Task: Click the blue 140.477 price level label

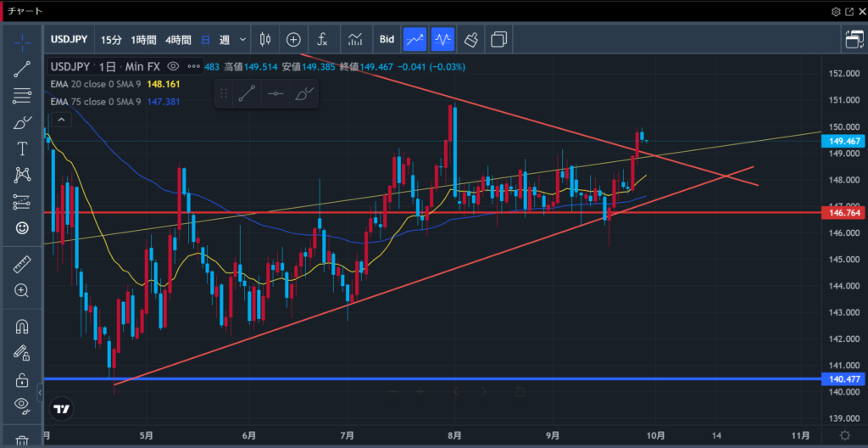Action: 843,379
